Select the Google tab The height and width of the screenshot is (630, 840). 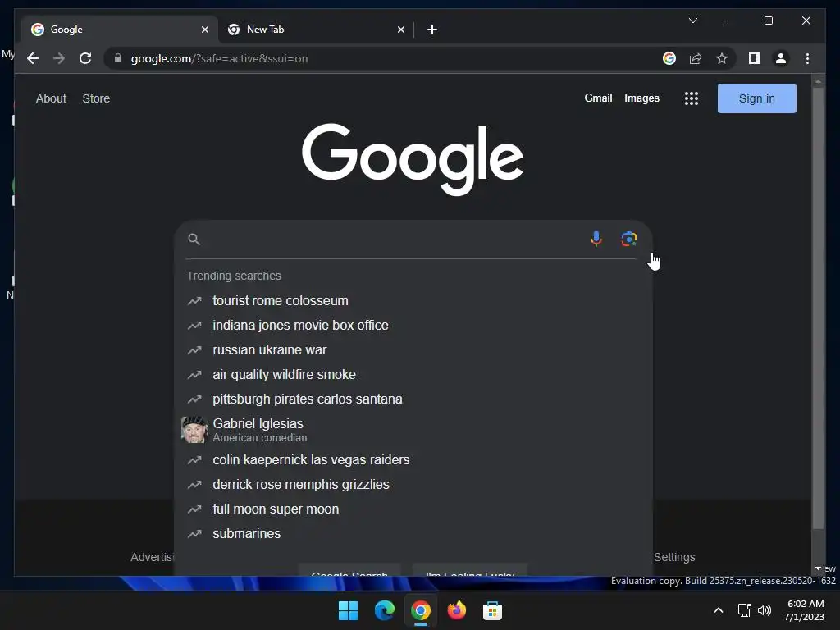click(120, 30)
